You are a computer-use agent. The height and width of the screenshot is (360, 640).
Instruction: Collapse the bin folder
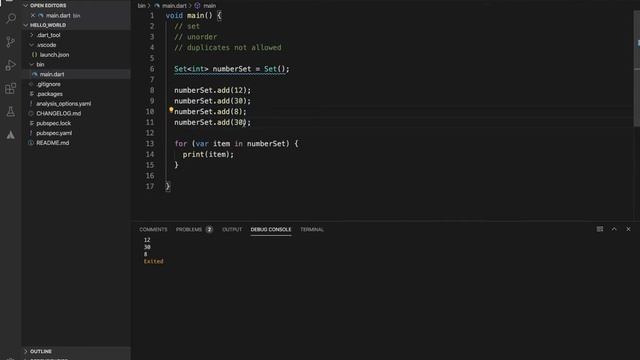(x=32, y=64)
